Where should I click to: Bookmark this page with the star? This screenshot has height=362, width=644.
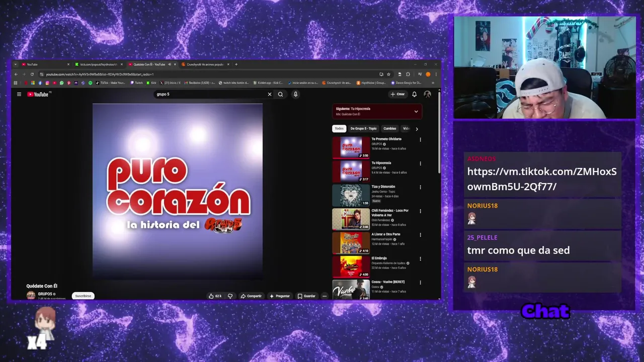(x=388, y=74)
